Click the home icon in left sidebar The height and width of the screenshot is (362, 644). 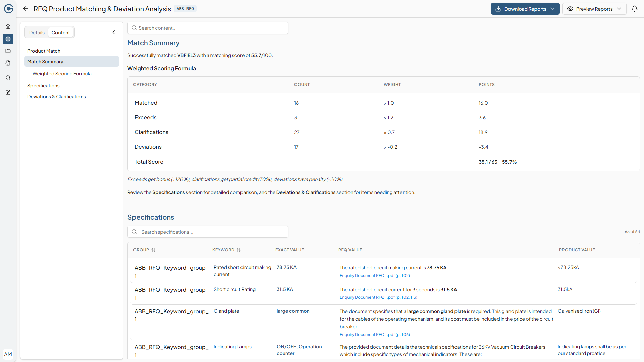(8, 27)
